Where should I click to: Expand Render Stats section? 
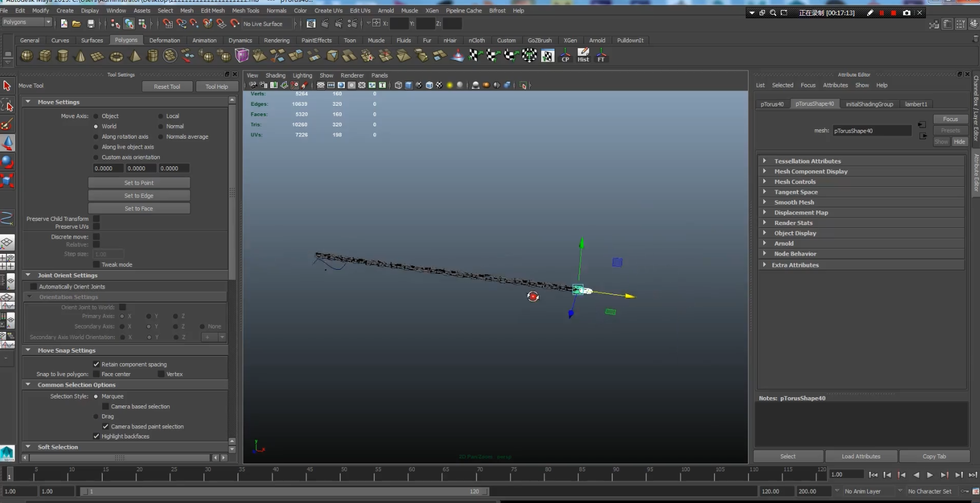(764, 223)
